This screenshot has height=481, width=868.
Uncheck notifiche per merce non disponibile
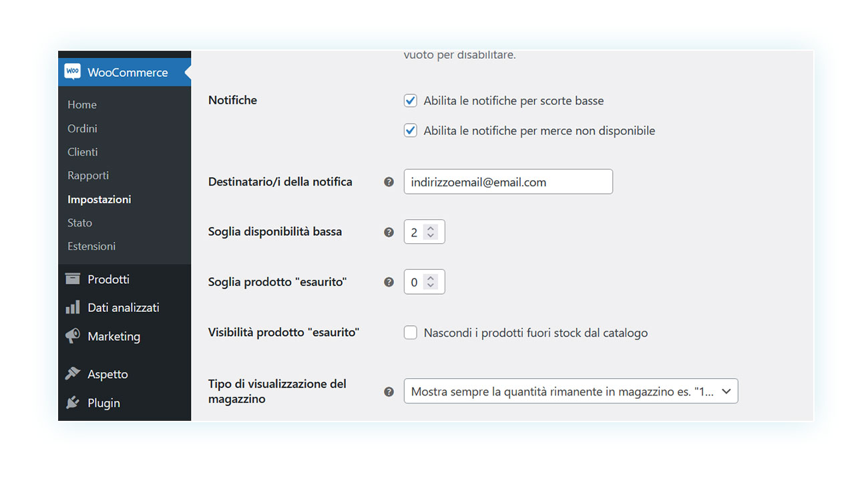[x=411, y=131]
